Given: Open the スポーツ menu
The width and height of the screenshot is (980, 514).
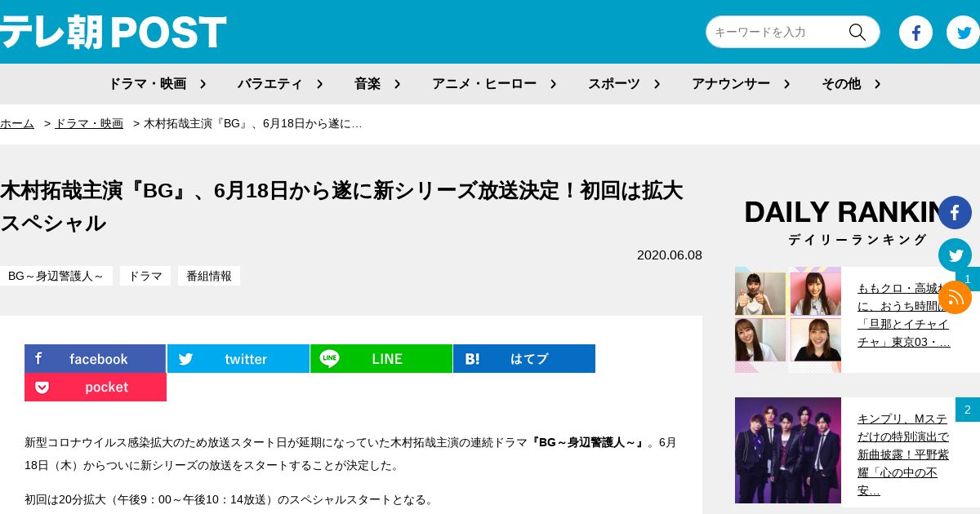Looking at the screenshot, I should point(614,83).
